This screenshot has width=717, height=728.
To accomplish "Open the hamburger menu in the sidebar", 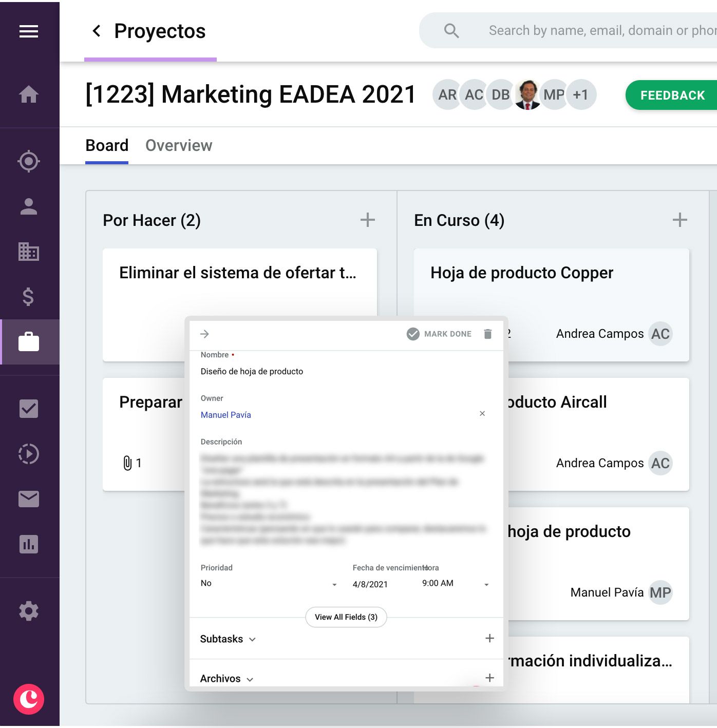I will pyautogui.click(x=29, y=31).
